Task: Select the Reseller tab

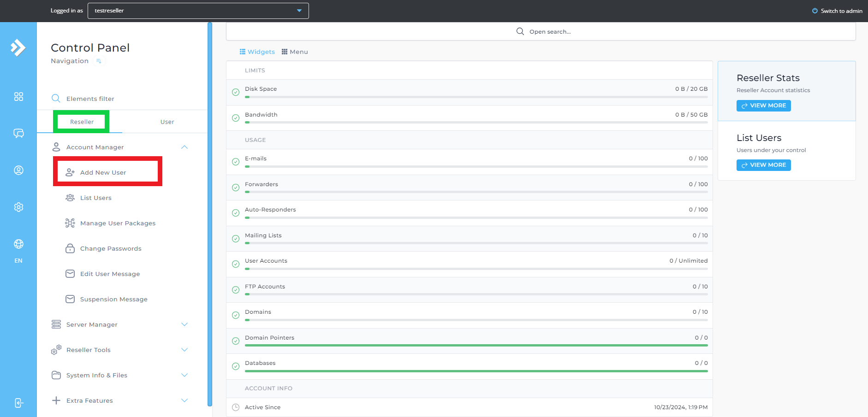Action: coord(82,122)
